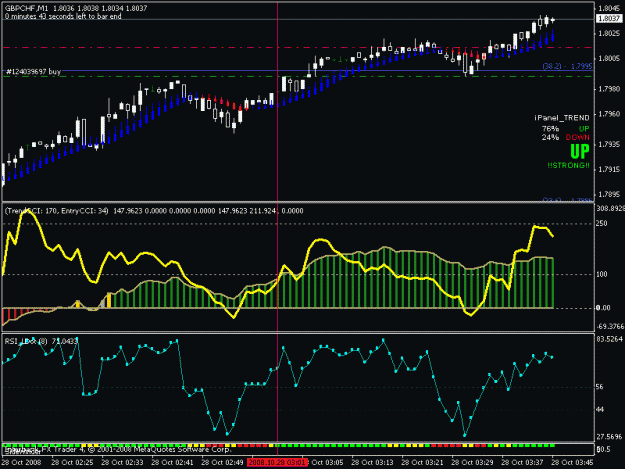Image resolution: width=625 pixels, height=469 pixels.
Task: Click the '28 Oct 03:13' time axis label
Action: [x=372, y=463]
